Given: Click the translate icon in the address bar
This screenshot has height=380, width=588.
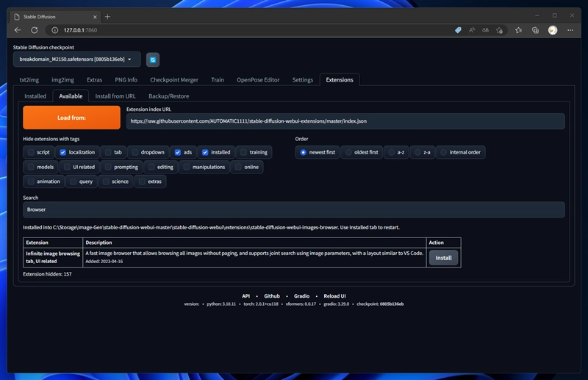Looking at the screenshot, I should [485, 30].
